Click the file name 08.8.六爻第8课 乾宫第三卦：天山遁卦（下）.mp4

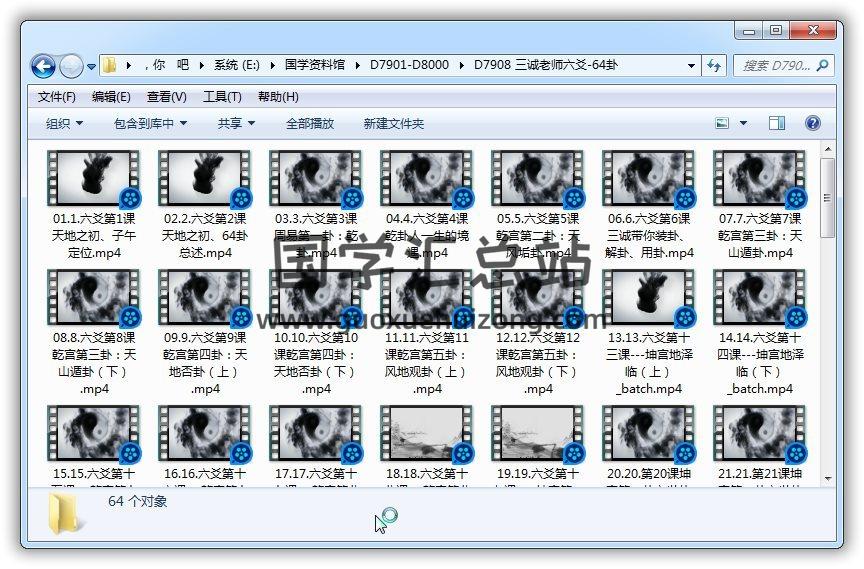[94, 362]
